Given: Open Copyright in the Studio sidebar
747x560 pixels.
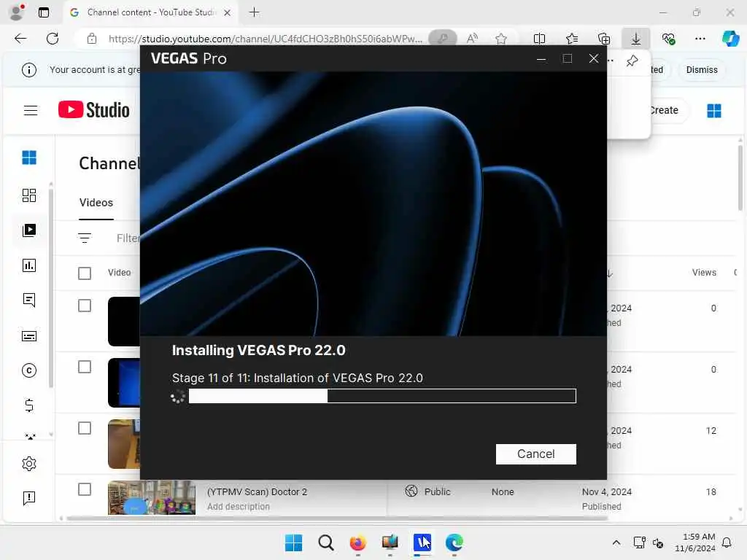Looking at the screenshot, I should (x=29, y=370).
